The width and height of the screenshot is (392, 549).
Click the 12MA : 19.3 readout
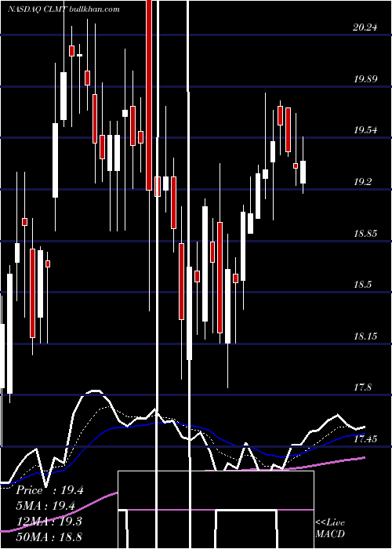(x=49, y=522)
